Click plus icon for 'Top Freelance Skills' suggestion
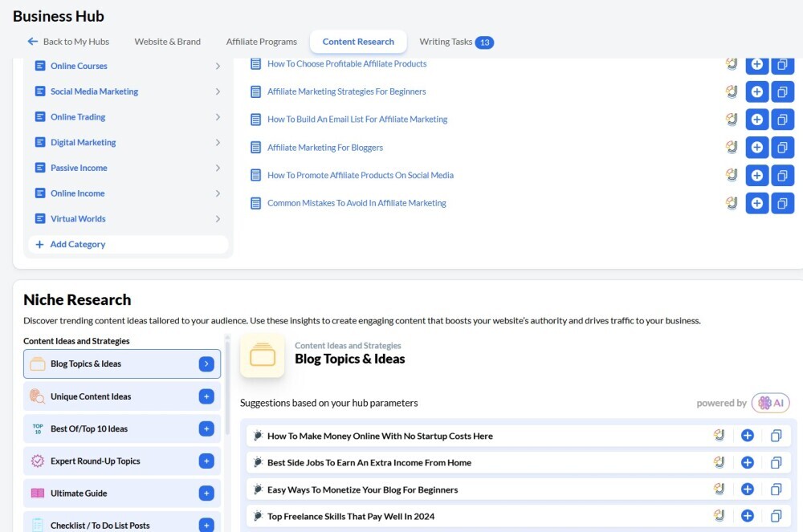Image resolution: width=803 pixels, height=532 pixels. tap(747, 516)
